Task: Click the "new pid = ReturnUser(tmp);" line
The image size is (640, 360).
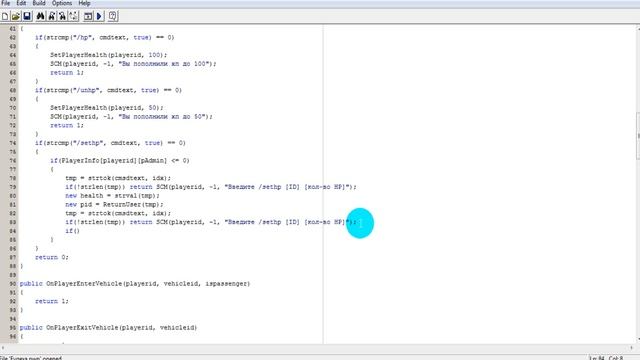Action: 114,204
